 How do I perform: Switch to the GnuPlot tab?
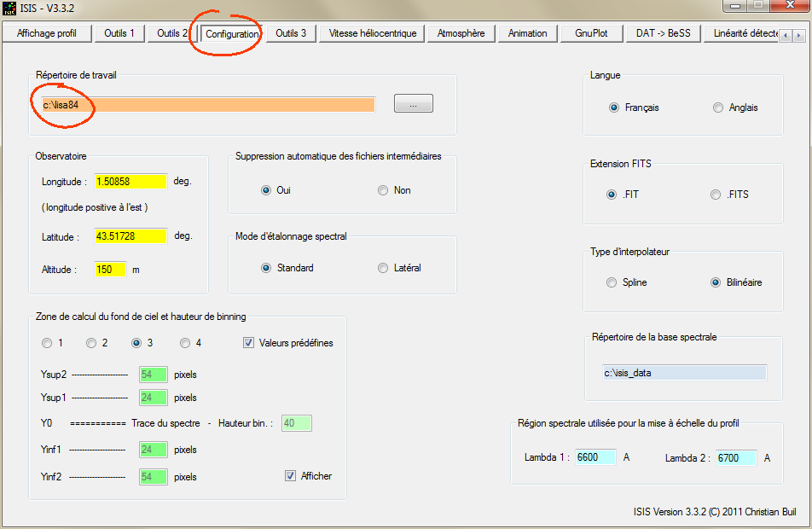[x=591, y=33]
